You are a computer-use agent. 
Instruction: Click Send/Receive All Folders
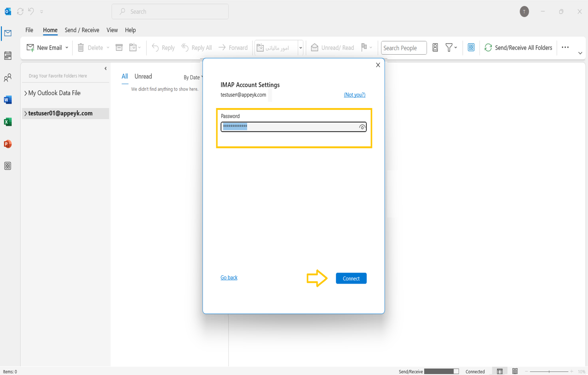(x=519, y=48)
